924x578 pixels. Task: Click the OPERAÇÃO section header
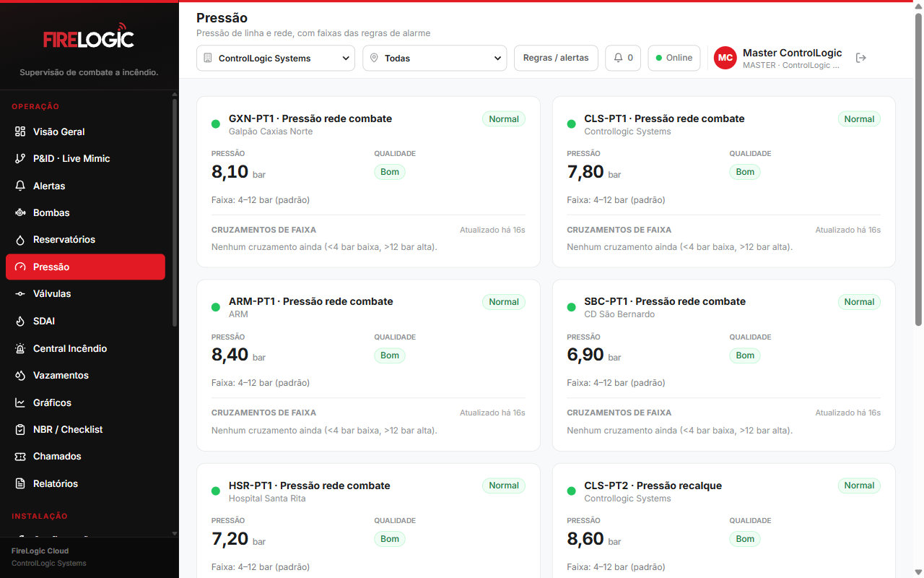point(35,106)
